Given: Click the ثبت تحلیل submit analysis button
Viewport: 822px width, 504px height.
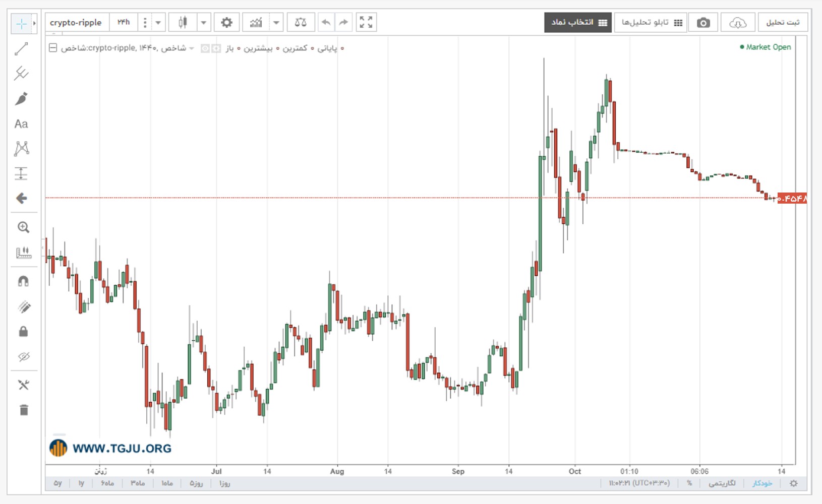Looking at the screenshot, I should click(783, 23).
